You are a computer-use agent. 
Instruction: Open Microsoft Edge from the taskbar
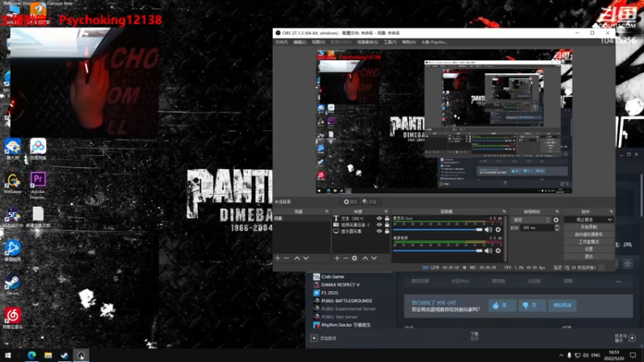(31, 356)
